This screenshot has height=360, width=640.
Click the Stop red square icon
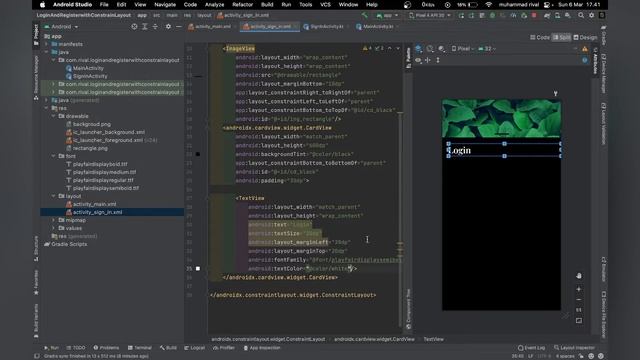[534, 16]
